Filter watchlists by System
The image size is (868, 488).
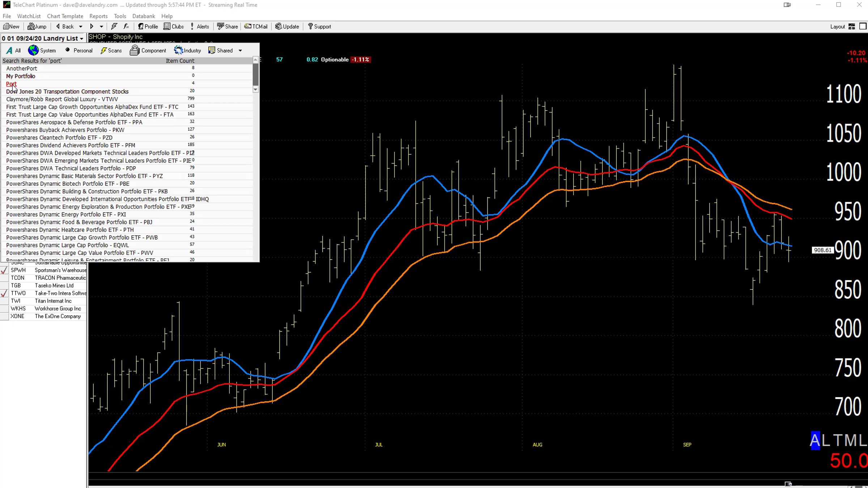(x=42, y=51)
